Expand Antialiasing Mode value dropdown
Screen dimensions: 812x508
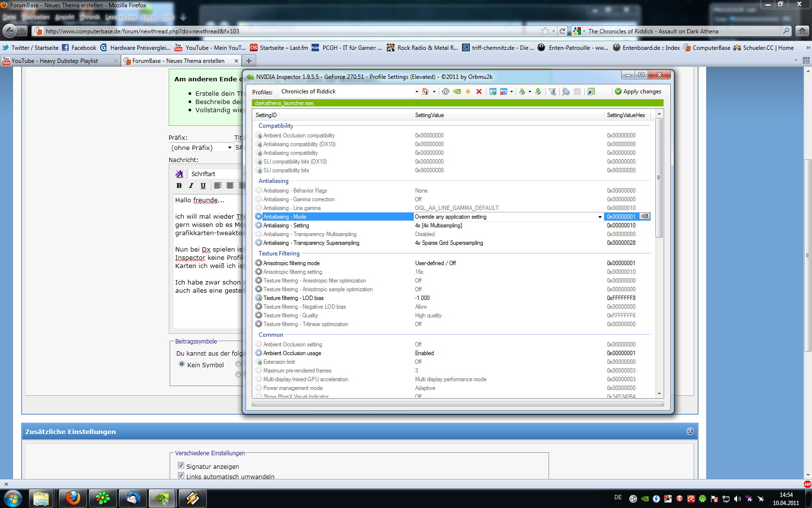600,217
